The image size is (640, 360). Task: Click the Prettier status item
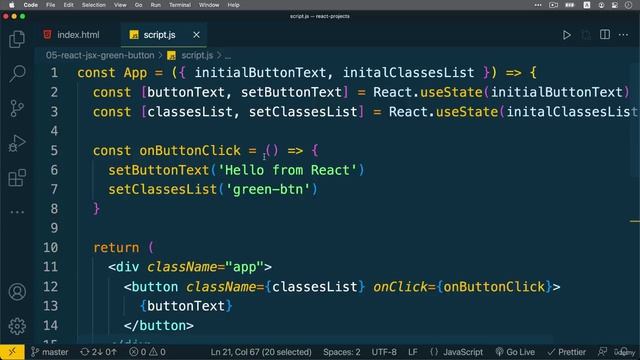[567, 352]
